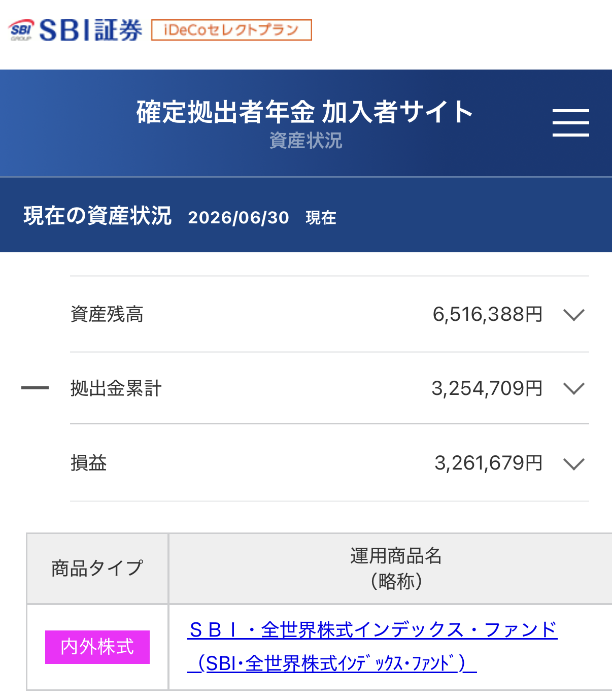Click the 確定拠出年金 加入者サイト title
612x700 pixels.
click(305, 112)
